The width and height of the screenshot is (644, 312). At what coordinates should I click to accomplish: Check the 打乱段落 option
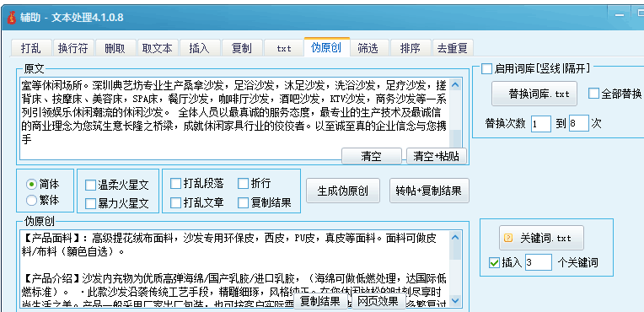176,183
